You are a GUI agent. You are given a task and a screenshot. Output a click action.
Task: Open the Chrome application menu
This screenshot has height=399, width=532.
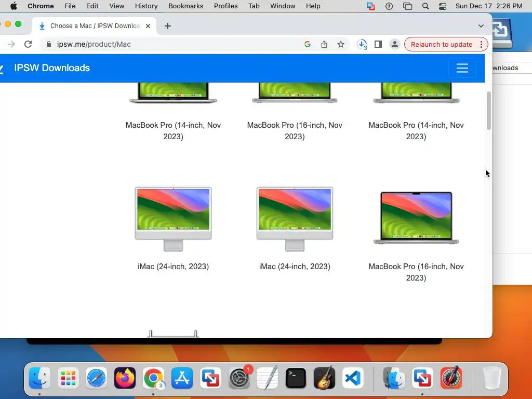pyautogui.click(x=41, y=6)
